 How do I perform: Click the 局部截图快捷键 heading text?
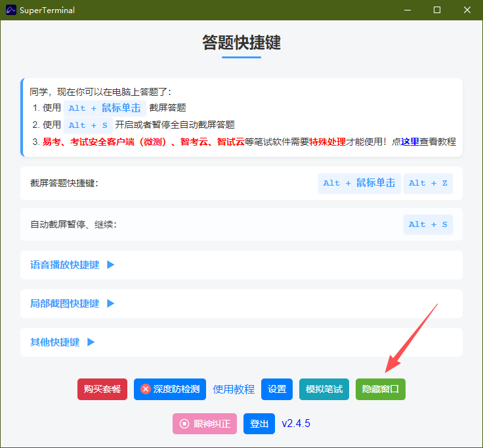point(65,304)
